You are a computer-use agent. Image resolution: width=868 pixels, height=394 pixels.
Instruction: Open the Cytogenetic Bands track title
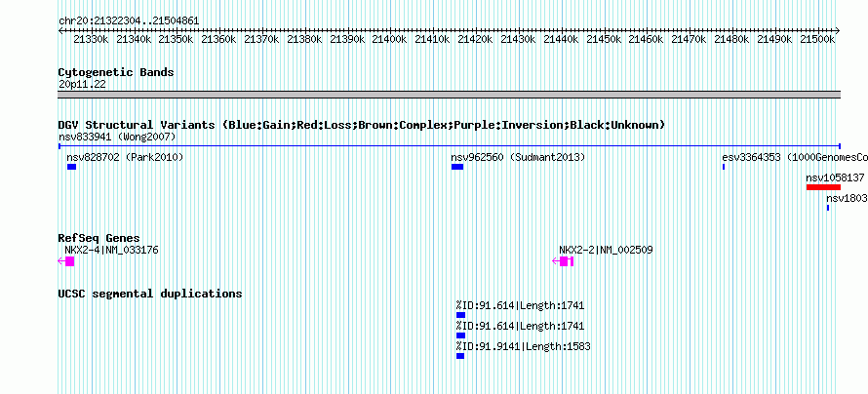(116, 72)
